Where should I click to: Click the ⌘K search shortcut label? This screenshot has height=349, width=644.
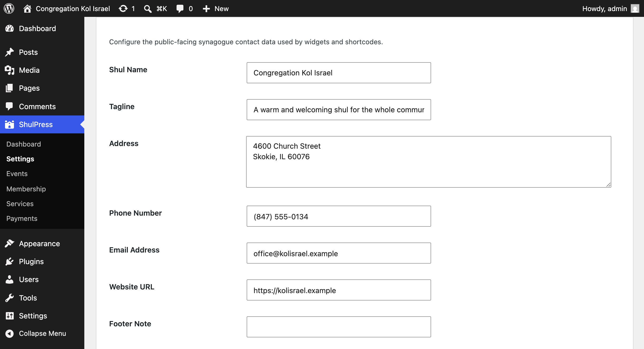(162, 9)
